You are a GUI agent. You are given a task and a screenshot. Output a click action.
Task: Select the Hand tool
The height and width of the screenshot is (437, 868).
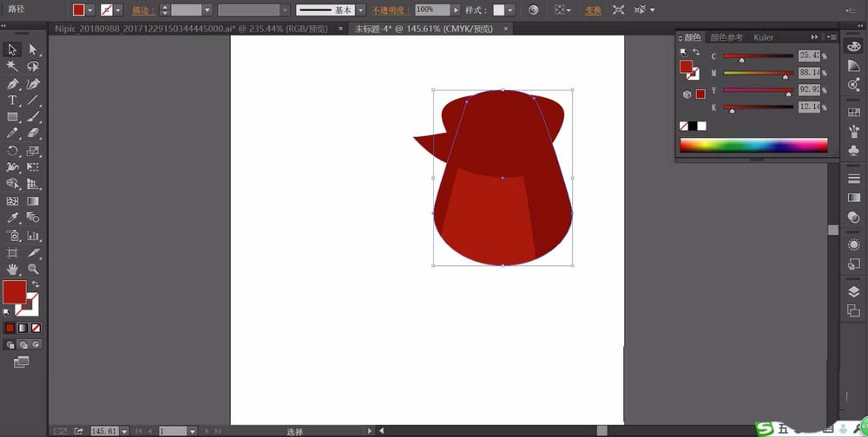pos(12,270)
